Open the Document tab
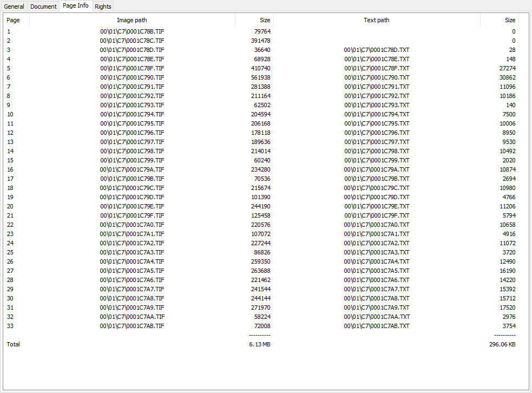The width and height of the screenshot is (532, 393). (x=43, y=6)
